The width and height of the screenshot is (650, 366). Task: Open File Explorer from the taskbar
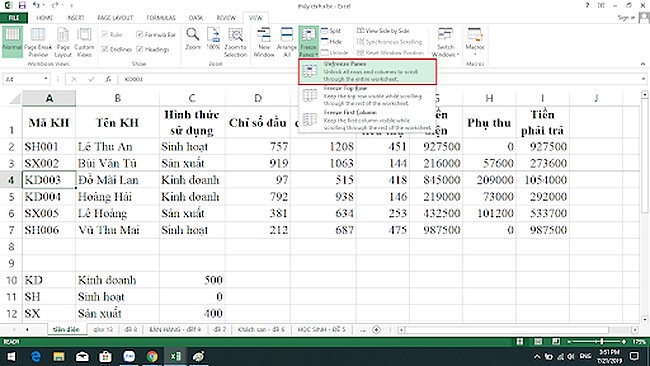(58, 356)
